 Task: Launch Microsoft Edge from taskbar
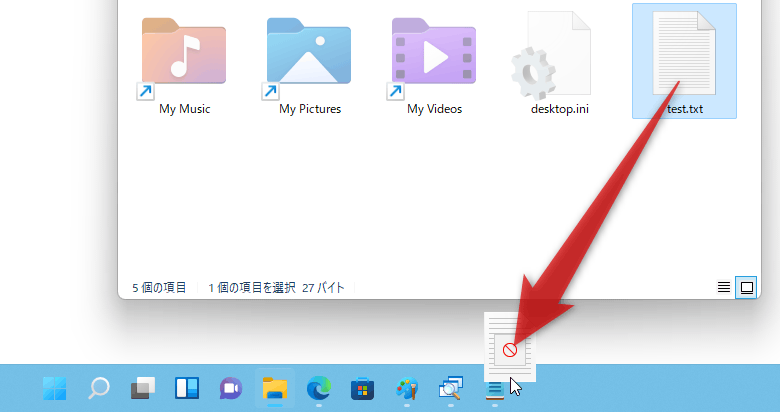(319, 388)
